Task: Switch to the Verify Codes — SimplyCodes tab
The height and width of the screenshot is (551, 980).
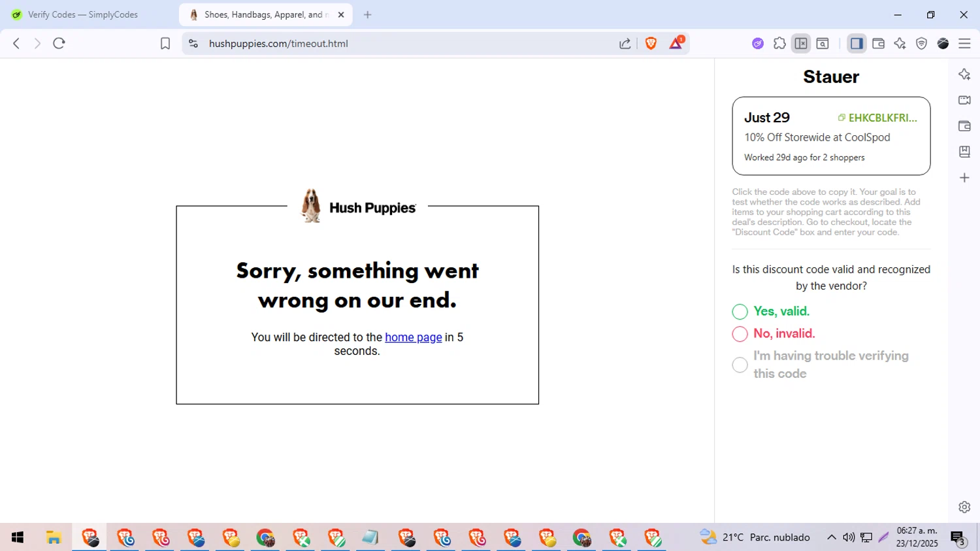Action: coord(83,14)
